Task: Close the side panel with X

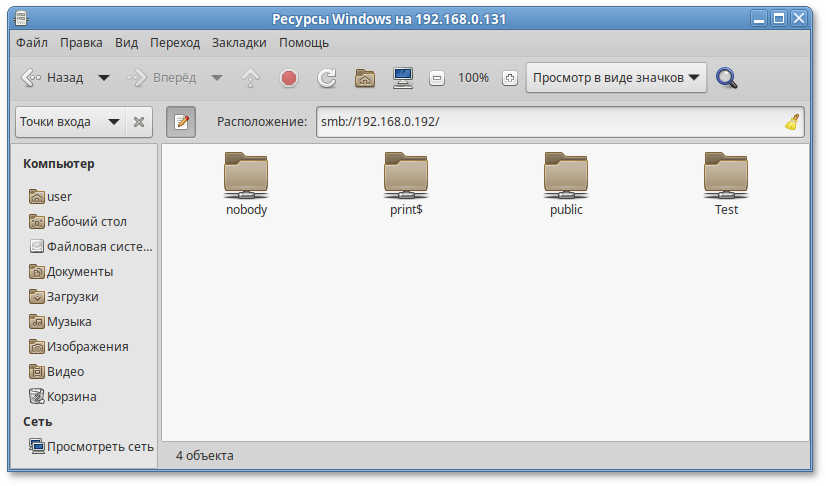Action: click(139, 122)
